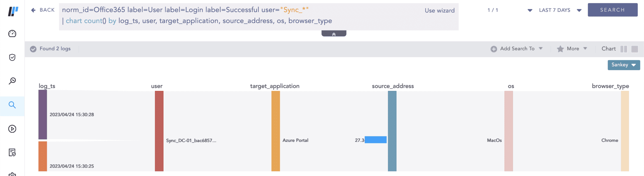Click the purple 15:30:28 Sankey node bar
The image size is (644, 176).
[43, 115]
